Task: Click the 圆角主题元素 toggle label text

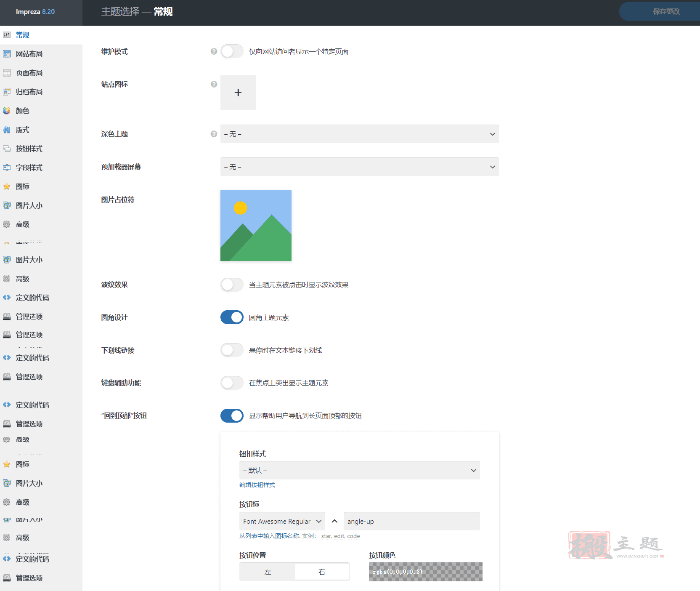Action: point(269,317)
